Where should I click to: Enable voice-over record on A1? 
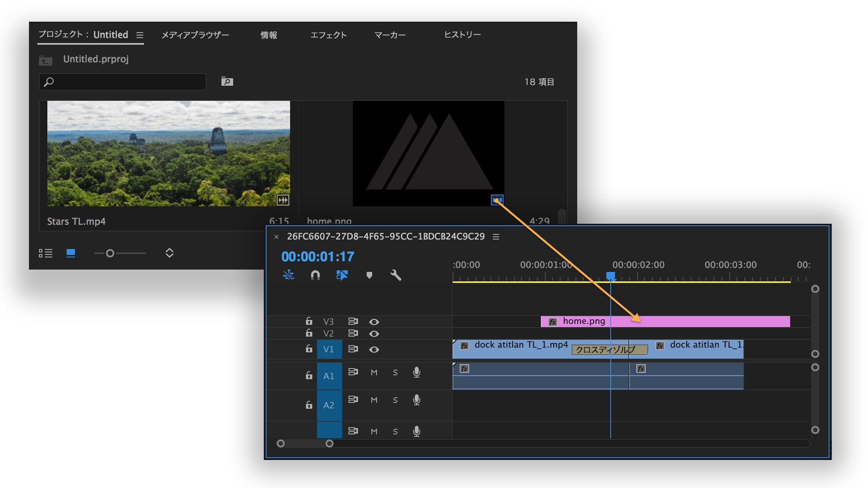[x=417, y=372]
